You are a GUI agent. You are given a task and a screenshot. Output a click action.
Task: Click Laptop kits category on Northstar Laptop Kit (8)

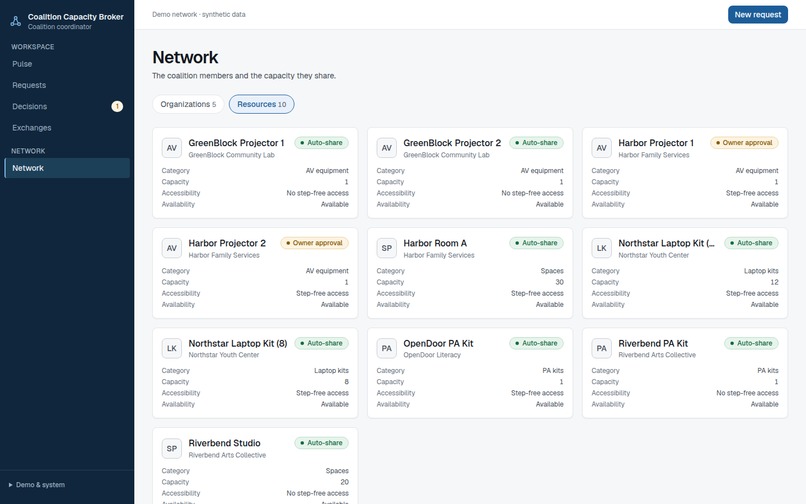pyautogui.click(x=332, y=371)
